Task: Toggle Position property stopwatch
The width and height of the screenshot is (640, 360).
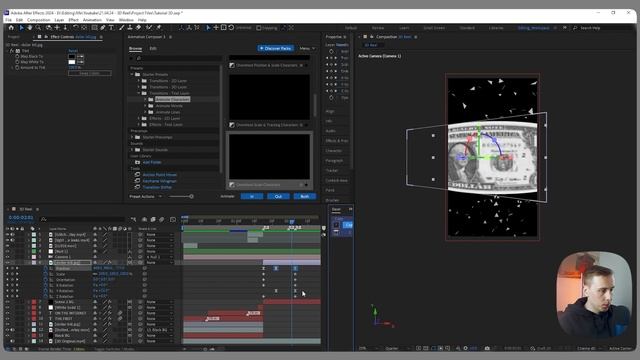Action: [x=45, y=269]
